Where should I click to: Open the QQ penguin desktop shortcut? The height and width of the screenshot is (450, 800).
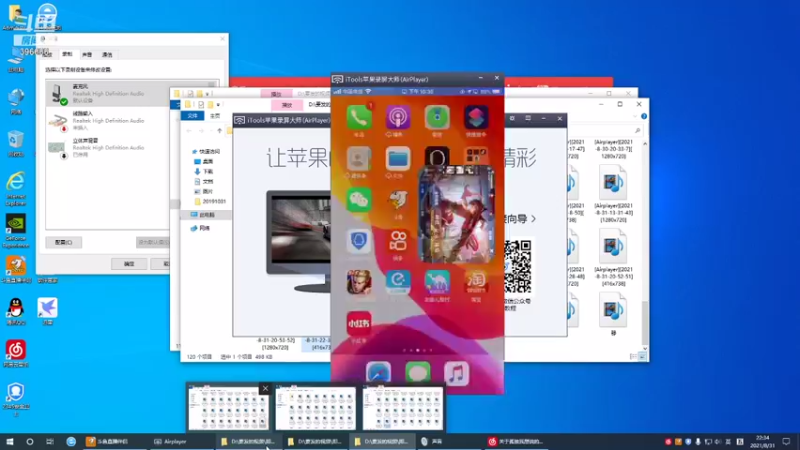point(16,312)
